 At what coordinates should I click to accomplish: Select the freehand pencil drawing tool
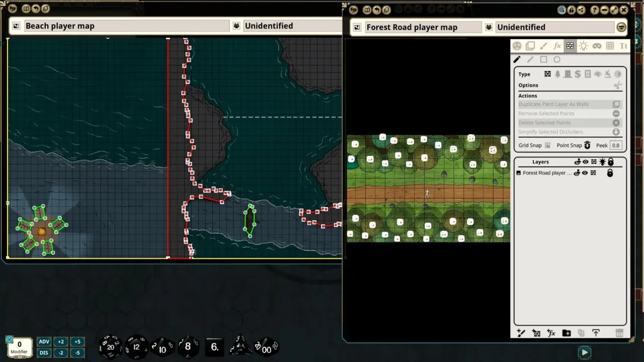pyautogui.click(x=517, y=59)
